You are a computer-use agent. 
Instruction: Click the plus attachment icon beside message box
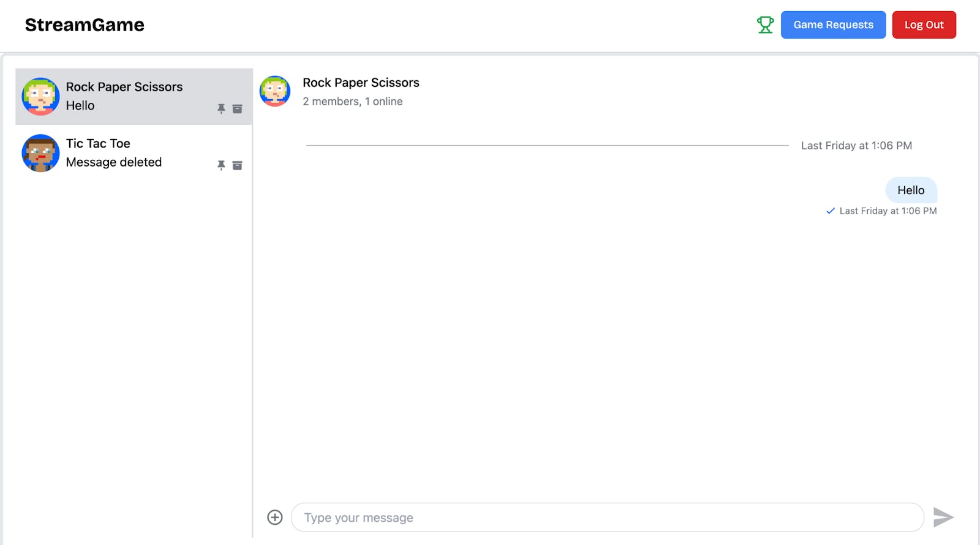[x=275, y=517]
